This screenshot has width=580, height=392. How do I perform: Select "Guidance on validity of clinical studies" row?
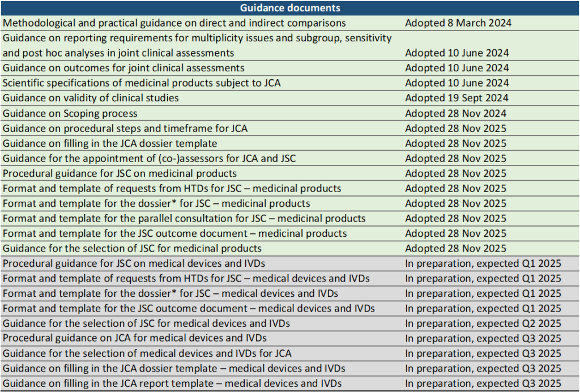point(91,98)
